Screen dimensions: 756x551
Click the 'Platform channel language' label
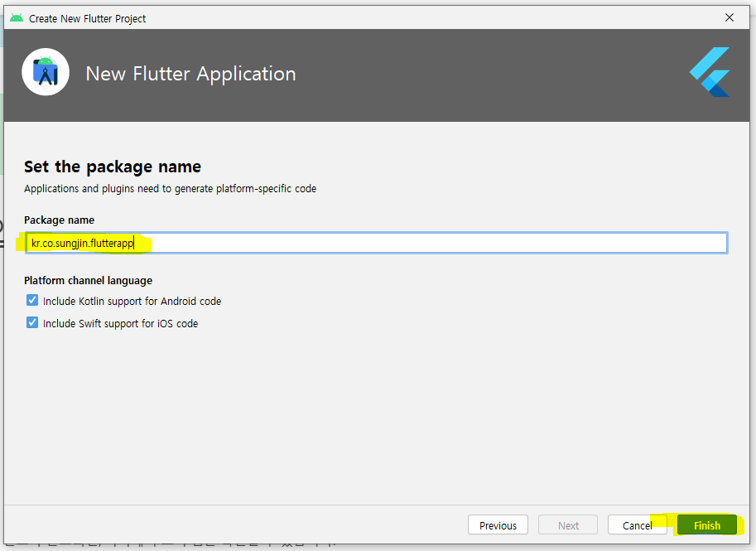[x=89, y=281]
